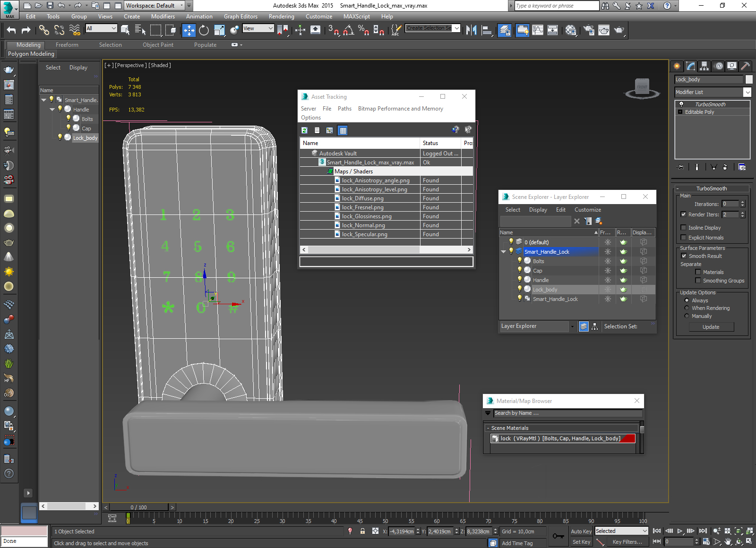Toggle the selection lock icon in status bar
This screenshot has width=756, height=548.
(x=362, y=531)
